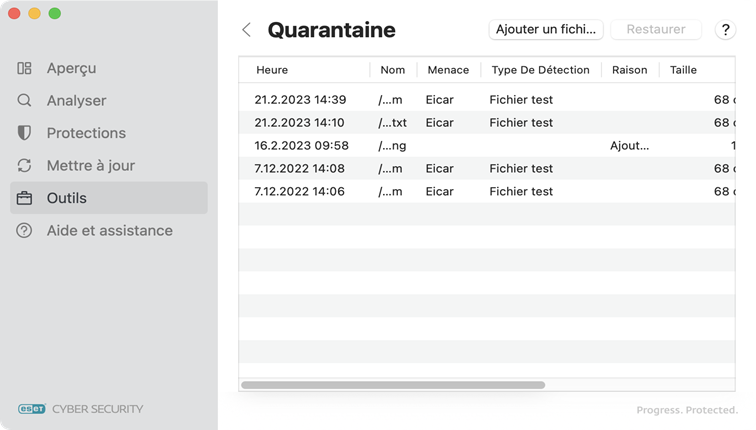Open help with the question mark button

pyautogui.click(x=726, y=30)
